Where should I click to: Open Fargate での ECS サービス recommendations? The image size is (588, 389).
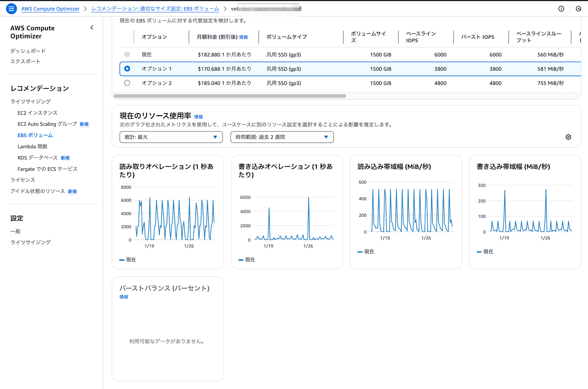tap(47, 169)
